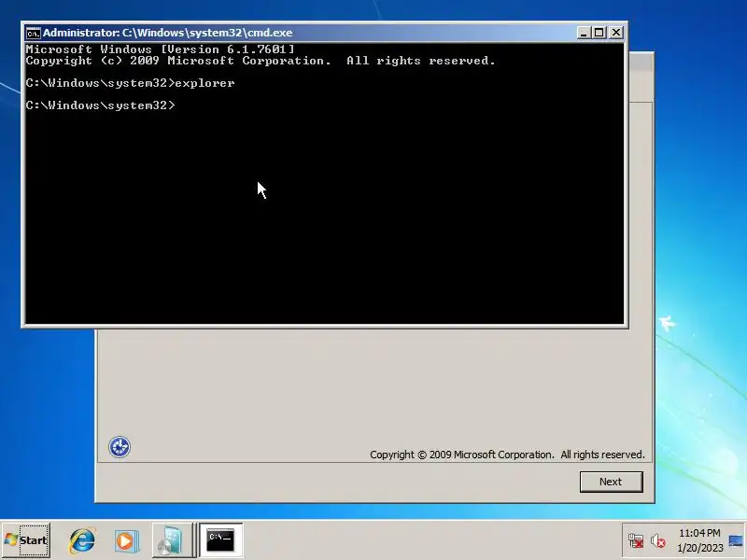Open the Ease of Access icon in setup window
747x560 pixels.
point(120,447)
